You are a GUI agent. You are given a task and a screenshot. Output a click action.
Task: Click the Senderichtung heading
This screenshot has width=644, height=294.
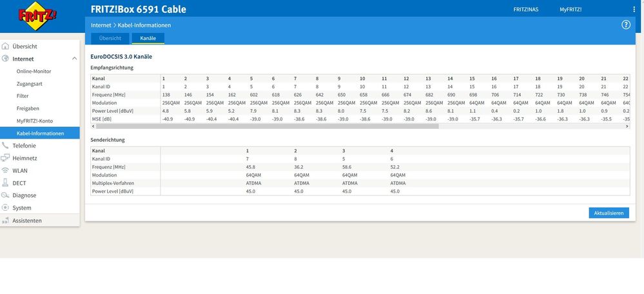coord(108,140)
